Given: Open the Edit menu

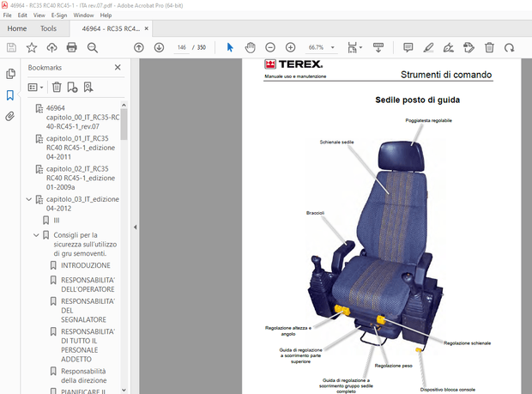Looking at the screenshot, I should pos(22,15).
